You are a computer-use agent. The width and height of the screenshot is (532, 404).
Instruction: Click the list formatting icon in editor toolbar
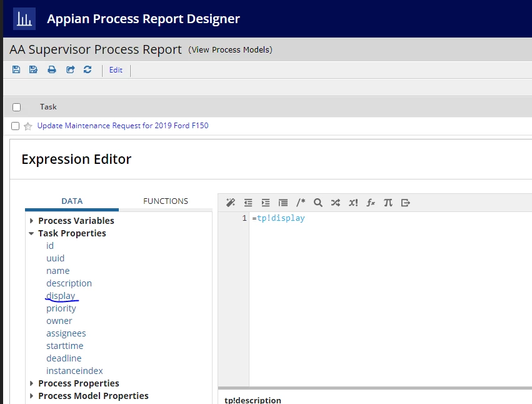[x=283, y=203]
